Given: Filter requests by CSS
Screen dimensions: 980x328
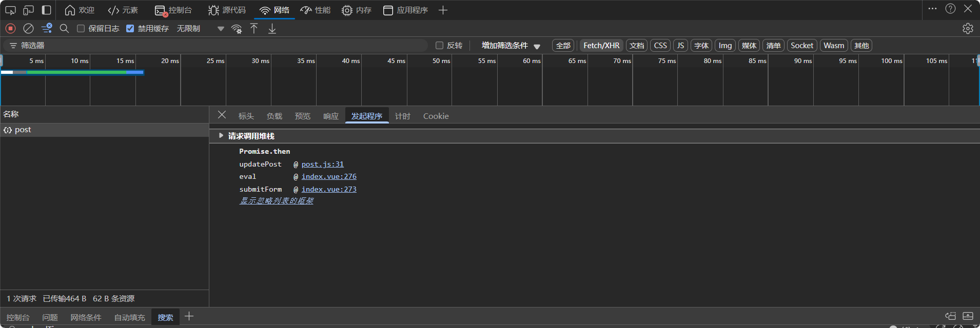Looking at the screenshot, I should (x=660, y=46).
